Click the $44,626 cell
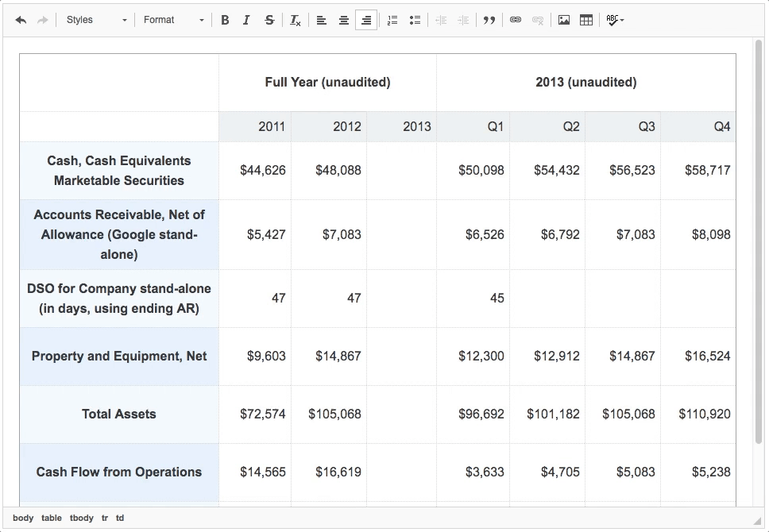The image size is (769, 532). coord(255,171)
